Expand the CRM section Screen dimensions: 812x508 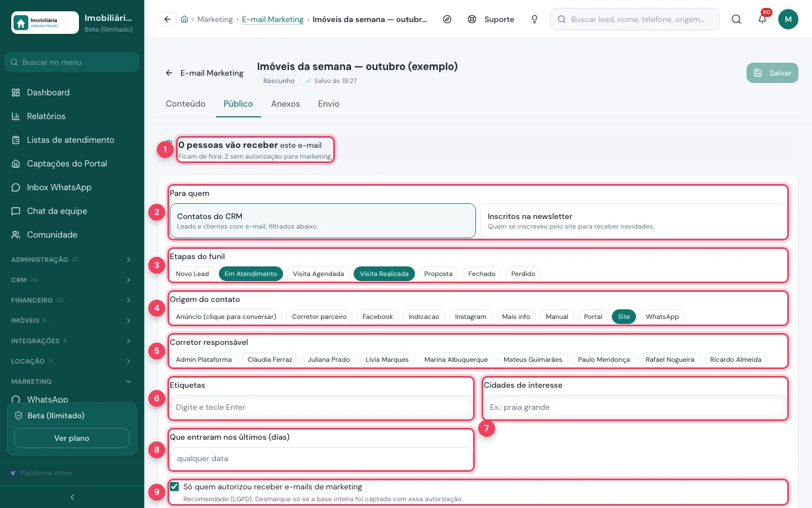72,280
